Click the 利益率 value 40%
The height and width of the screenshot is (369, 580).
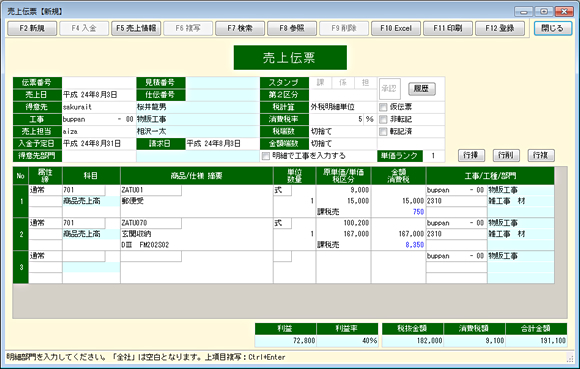pyautogui.click(x=347, y=341)
